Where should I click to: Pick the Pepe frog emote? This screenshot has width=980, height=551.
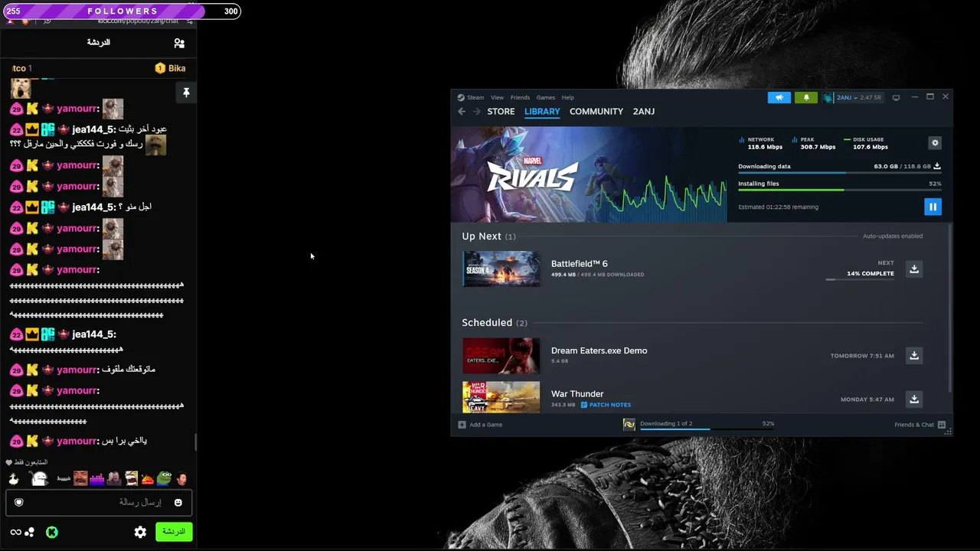click(x=165, y=479)
